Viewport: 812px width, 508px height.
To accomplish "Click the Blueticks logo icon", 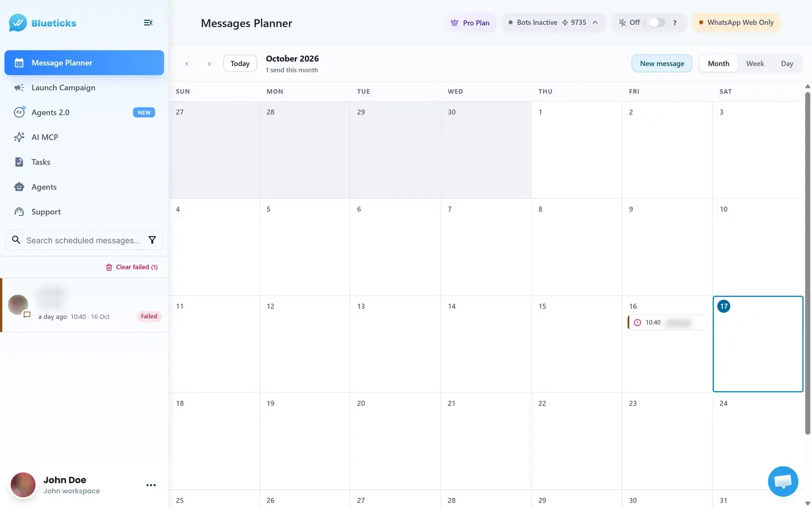I will point(18,22).
